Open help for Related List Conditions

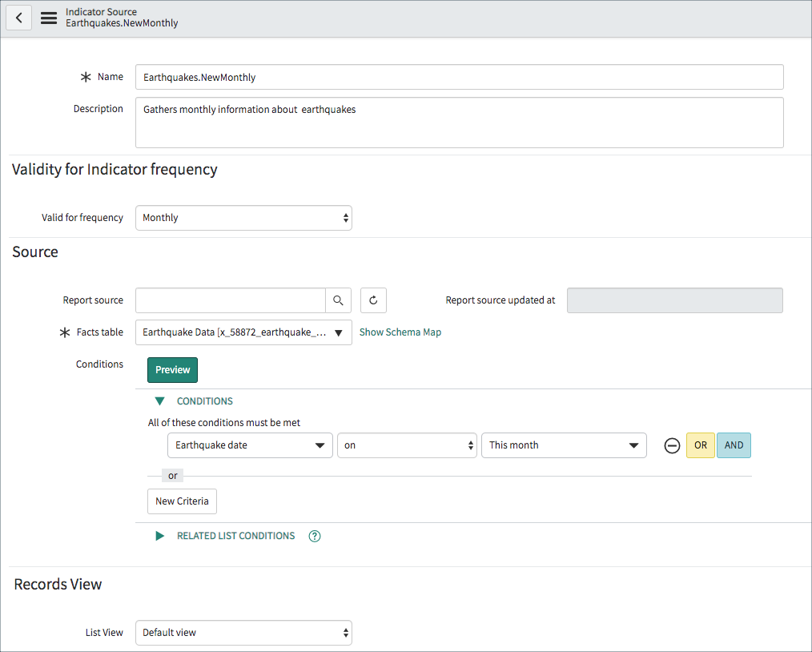point(314,535)
